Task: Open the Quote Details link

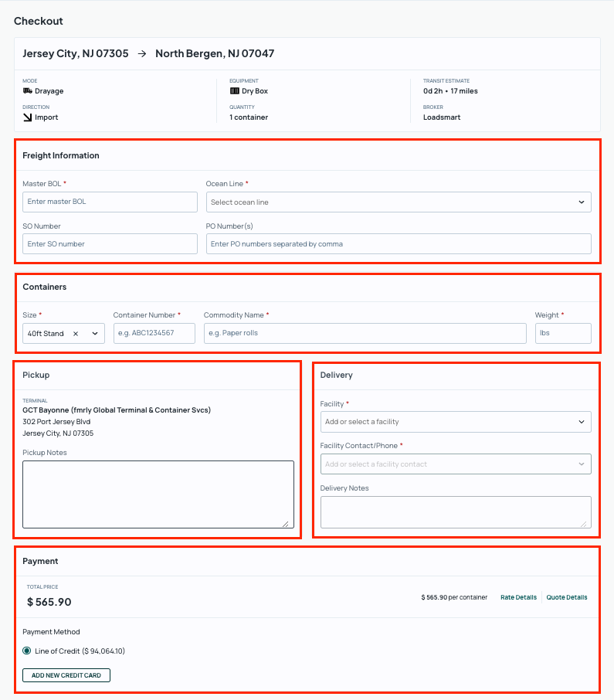Action: pos(567,597)
